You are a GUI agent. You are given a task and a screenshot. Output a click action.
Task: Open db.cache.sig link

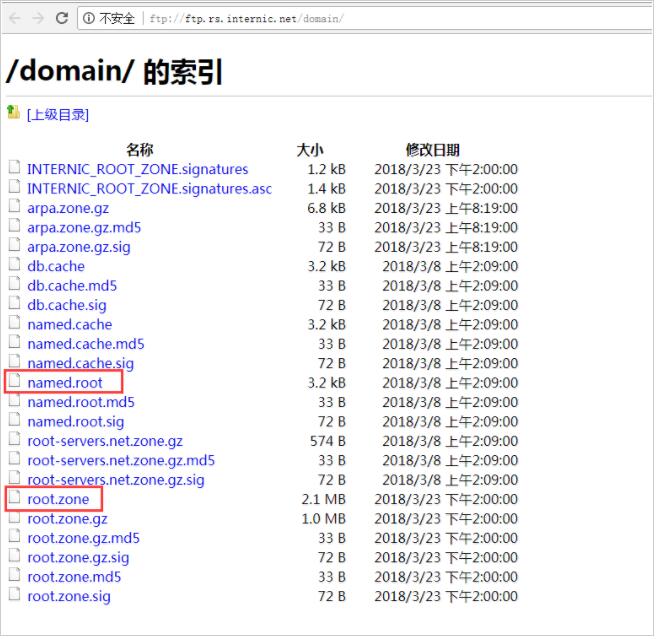coord(67,305)
